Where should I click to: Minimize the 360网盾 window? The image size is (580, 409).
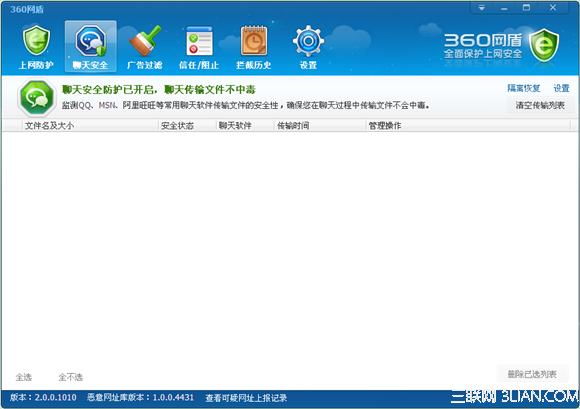pyautogui.click(x=504, y=8)
